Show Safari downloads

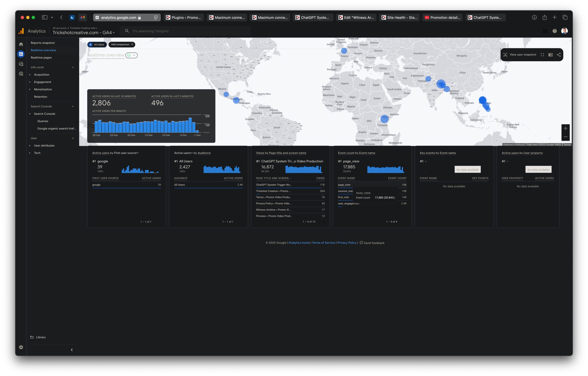(534, 17)
